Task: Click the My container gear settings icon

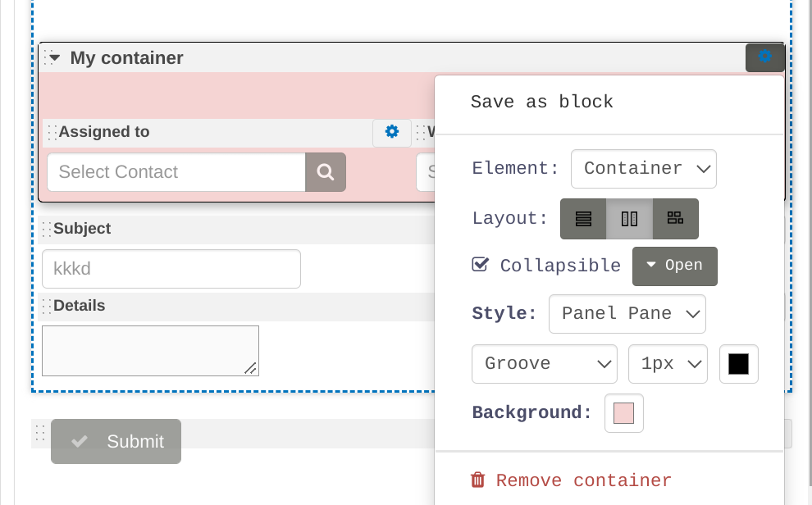Action: coord(764,57)
